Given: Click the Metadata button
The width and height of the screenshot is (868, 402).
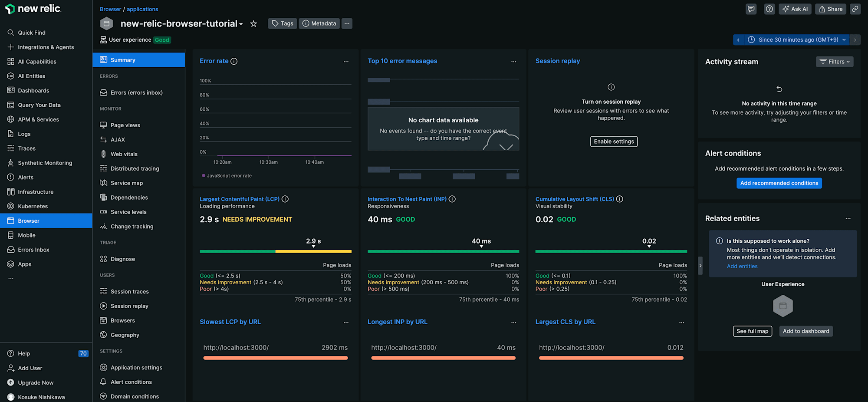Looking at the screenshot, I should point(319,23).
